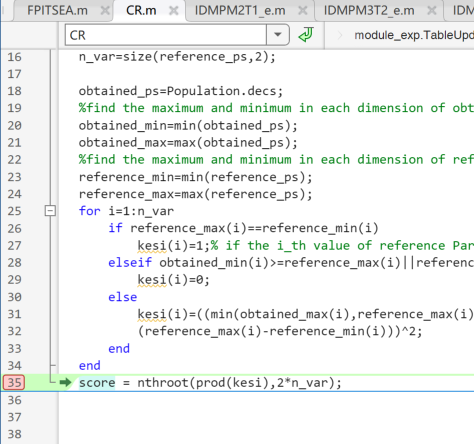Click the kesi(i)=((min(obtained_max(i) line
Screen dimensions: 474x444
pyautogui.click(x=305, y=314)
